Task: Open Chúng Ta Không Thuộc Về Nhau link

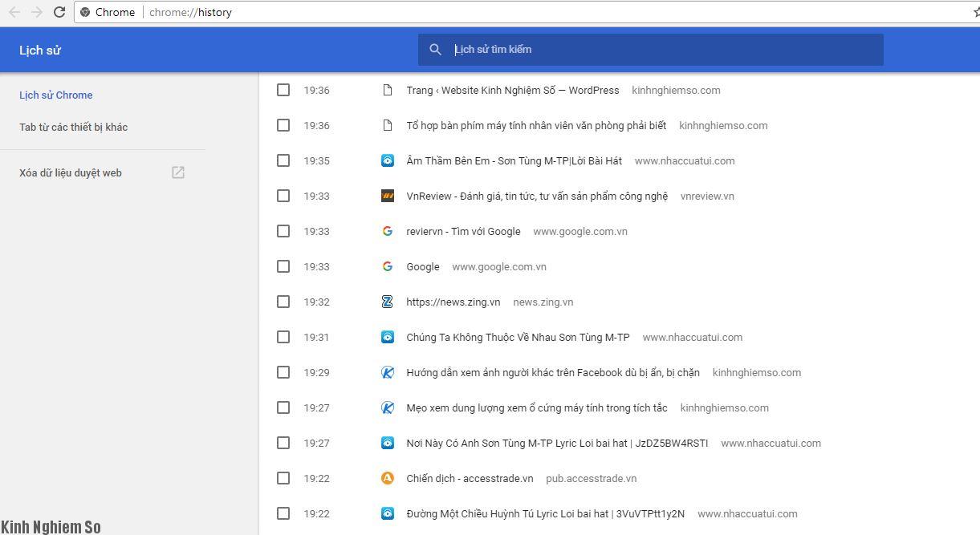Action: coord(518,337)
